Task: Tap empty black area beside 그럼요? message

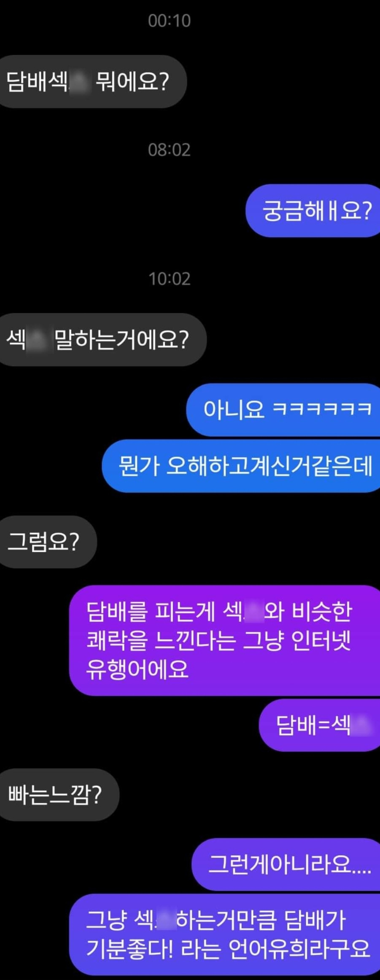Action: (x=236, y=542)
